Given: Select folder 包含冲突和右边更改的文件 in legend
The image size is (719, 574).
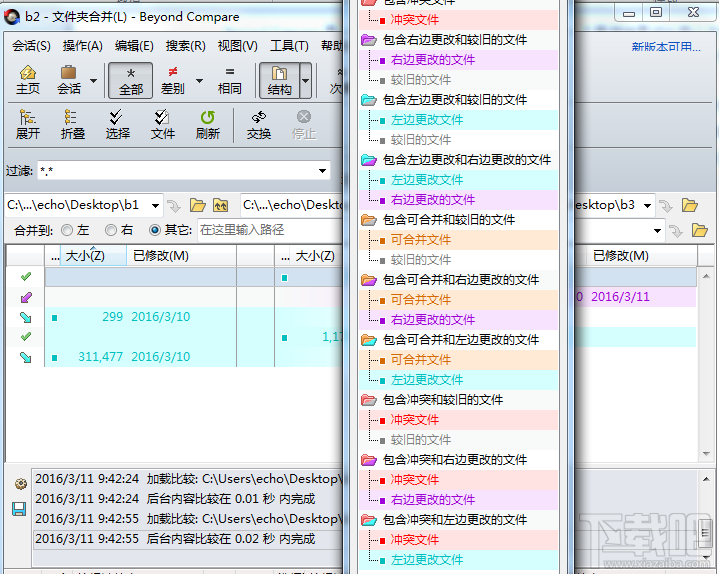Looking at the screenshot, I should pos(455,460).
